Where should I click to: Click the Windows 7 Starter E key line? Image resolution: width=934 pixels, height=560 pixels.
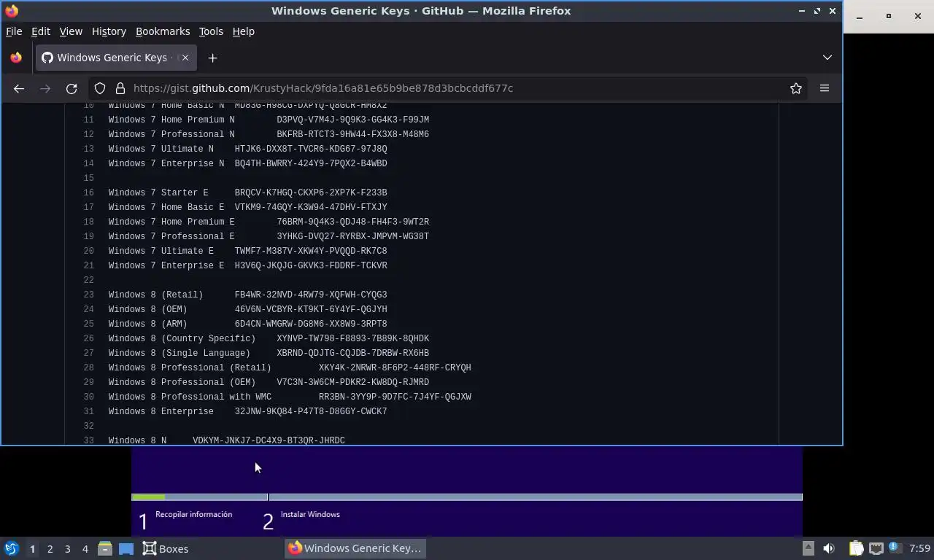click(248, 192)
